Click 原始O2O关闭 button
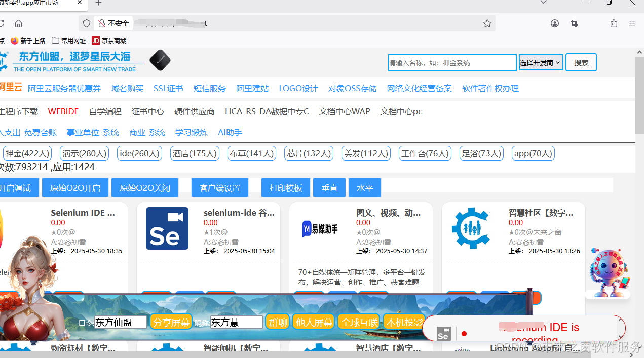644x358 pixels. [145, 188]
